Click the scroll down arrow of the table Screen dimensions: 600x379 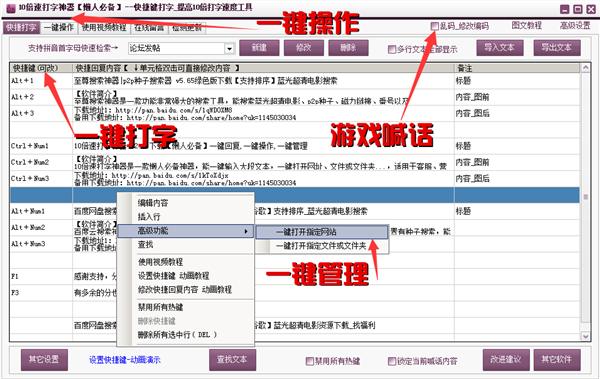click(x=585, y=337)
